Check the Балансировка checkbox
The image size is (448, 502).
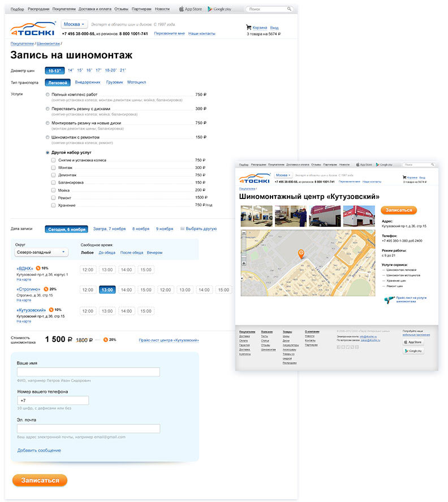[53, 183]
